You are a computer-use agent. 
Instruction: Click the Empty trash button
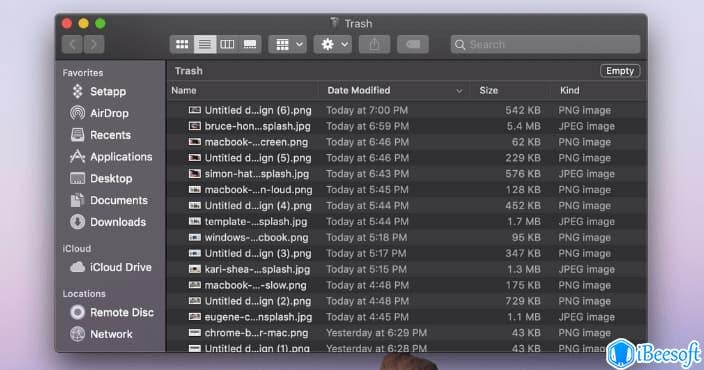(x=620, y=71)
